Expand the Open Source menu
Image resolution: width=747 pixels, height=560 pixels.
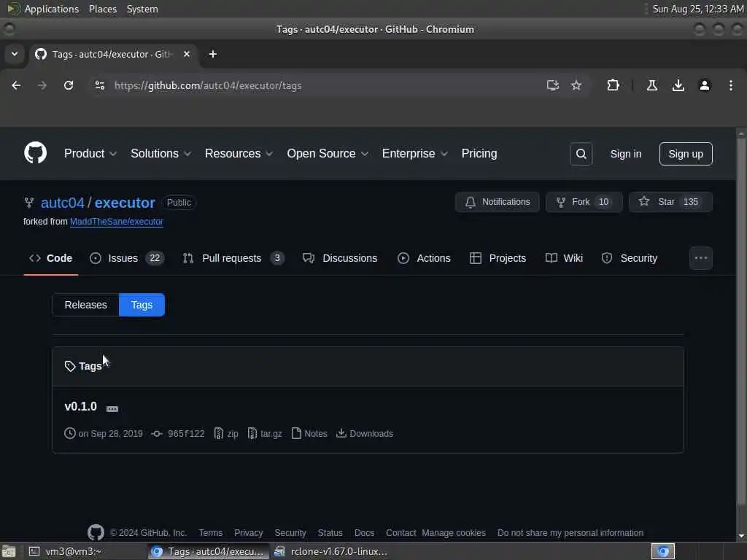[x=328, y=154]
